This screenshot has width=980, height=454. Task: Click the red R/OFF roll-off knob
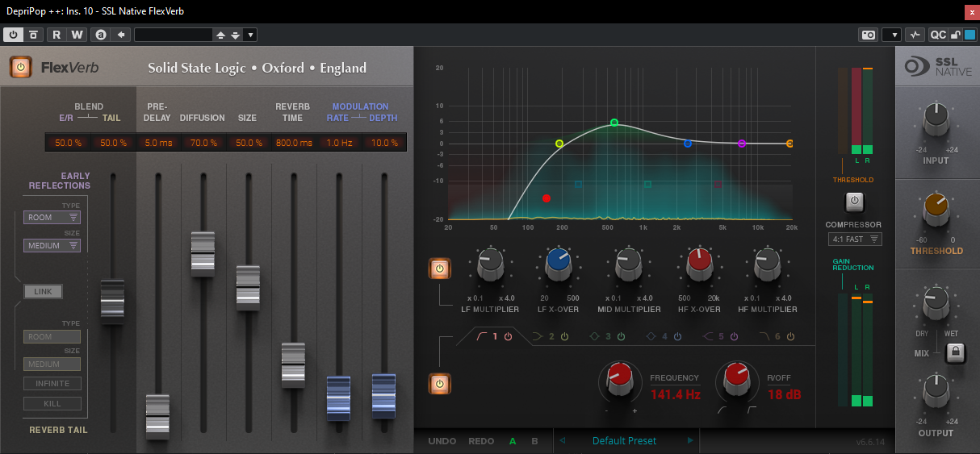coord(736,379)
